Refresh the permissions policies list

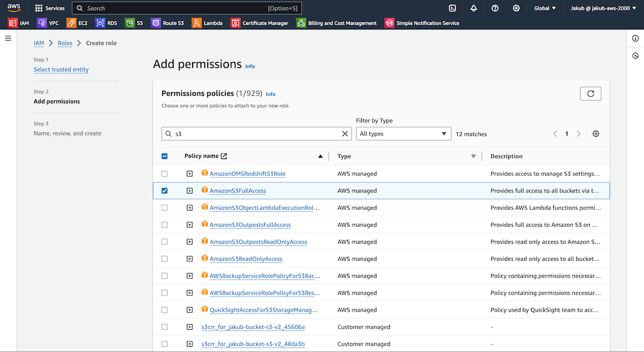click(x=590, y=94)
